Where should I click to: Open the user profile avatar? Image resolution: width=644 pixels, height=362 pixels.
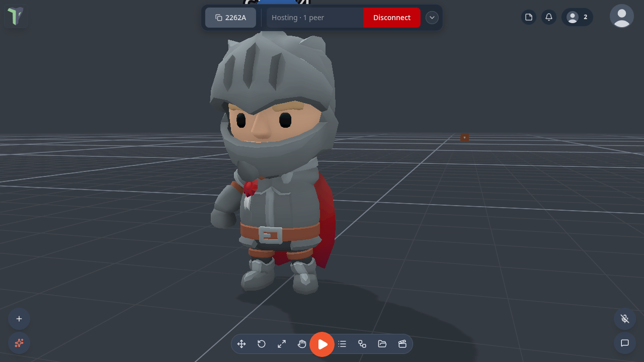(622, 16)
